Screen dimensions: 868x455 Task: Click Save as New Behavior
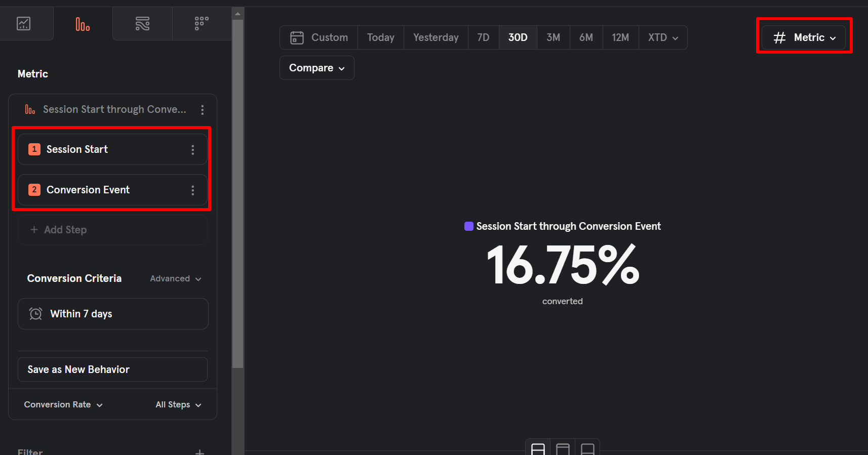[112, 369]
